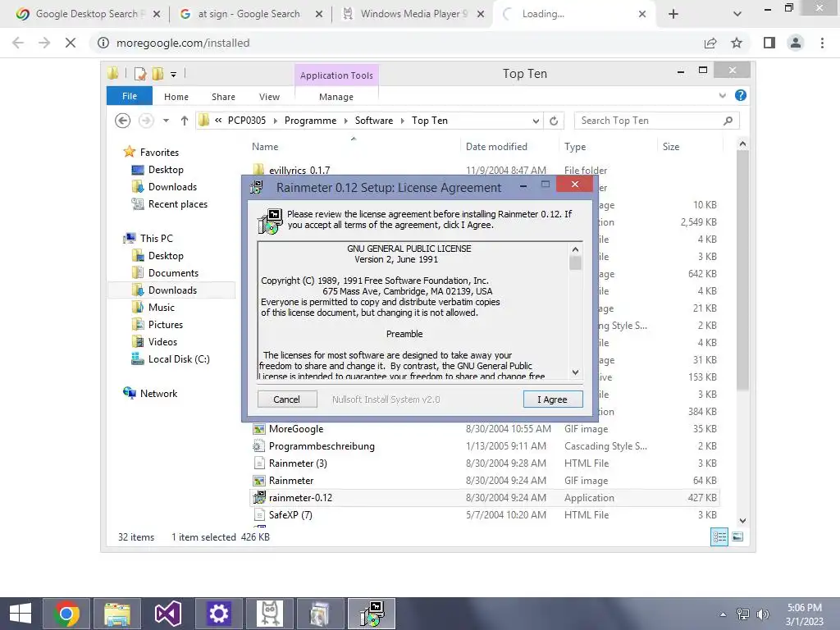The image size is (840, 630).
Task: Select Downloads under This PC
Action: click(x=172, y=290)
